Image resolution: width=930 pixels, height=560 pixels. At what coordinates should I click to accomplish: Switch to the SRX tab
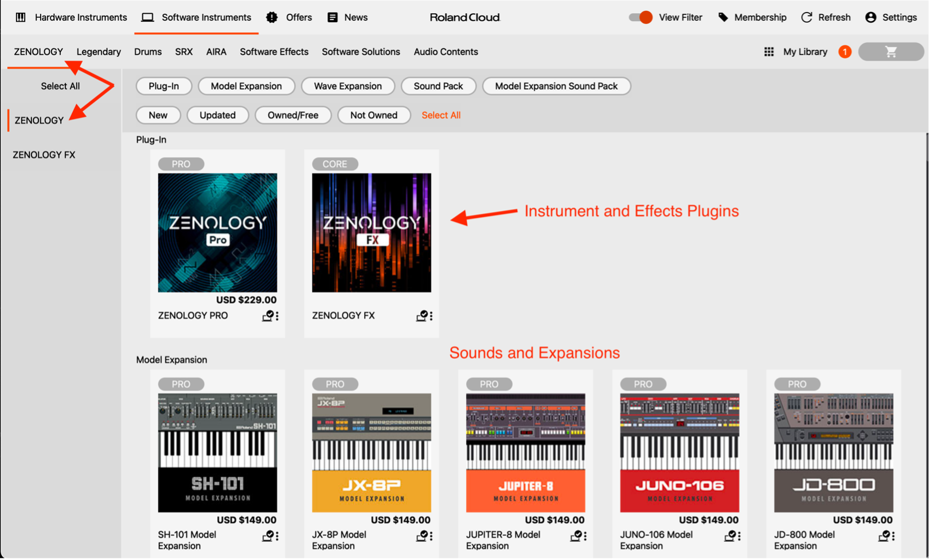click(183, 52)
